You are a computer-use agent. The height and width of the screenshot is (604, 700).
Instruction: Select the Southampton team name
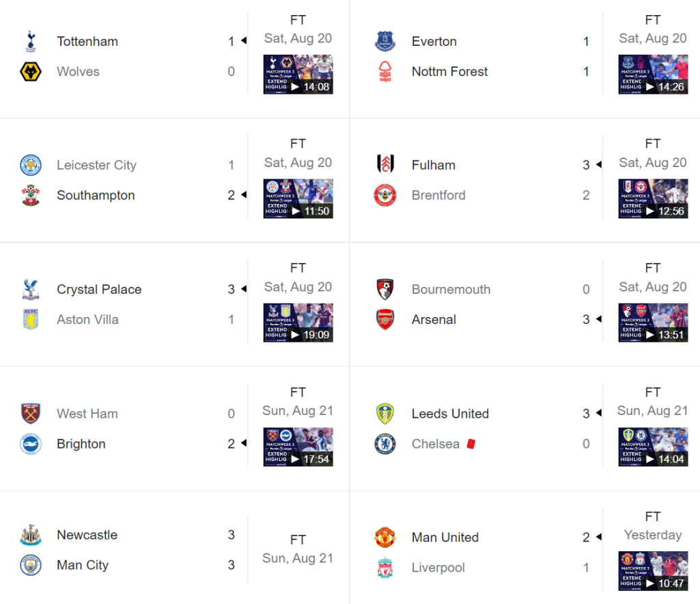coord(96,195)
